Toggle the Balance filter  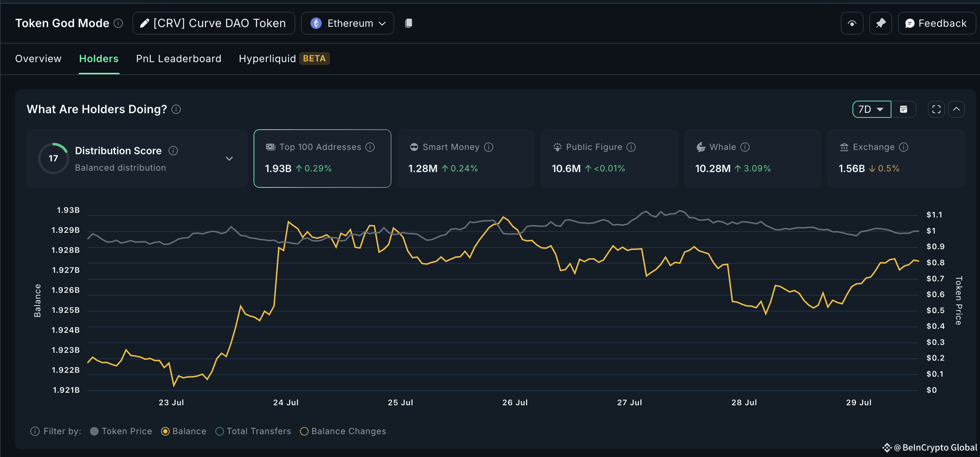(x=183, y=432)
